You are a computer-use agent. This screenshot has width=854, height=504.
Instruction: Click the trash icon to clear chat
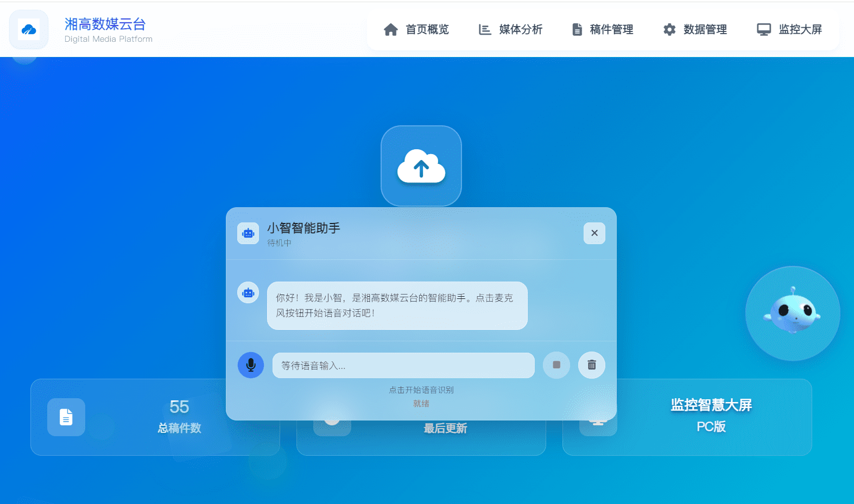[x=591, y=365]
